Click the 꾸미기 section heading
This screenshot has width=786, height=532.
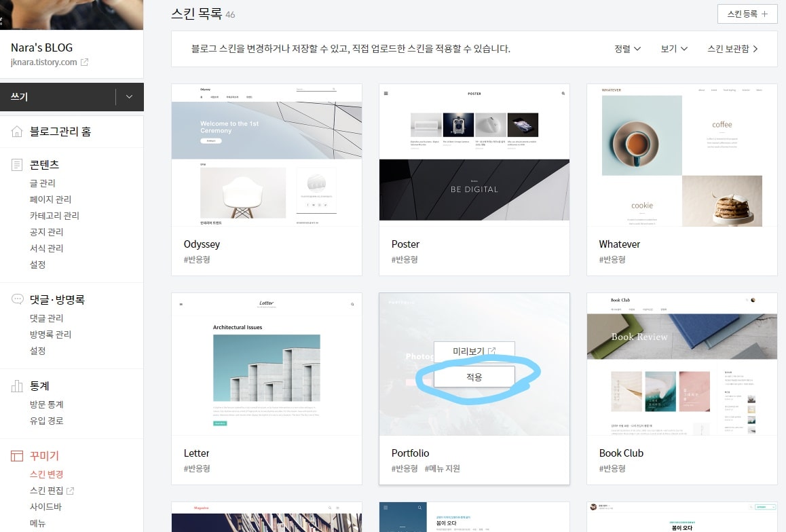[44, 455]
